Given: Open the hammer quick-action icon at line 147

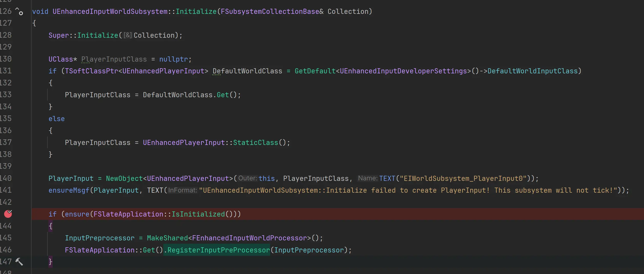Looking at the screenshot, I should (19, 262).
